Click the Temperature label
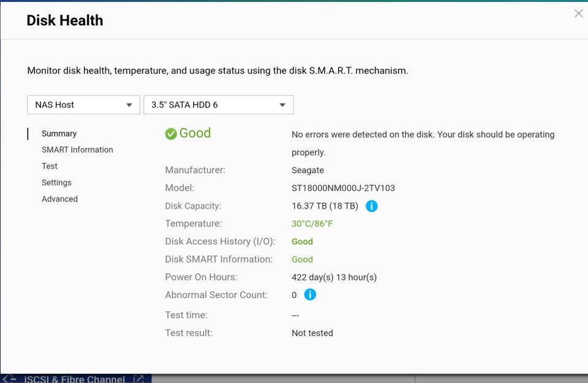Screen dimensions: 588x383 [194, 223]
